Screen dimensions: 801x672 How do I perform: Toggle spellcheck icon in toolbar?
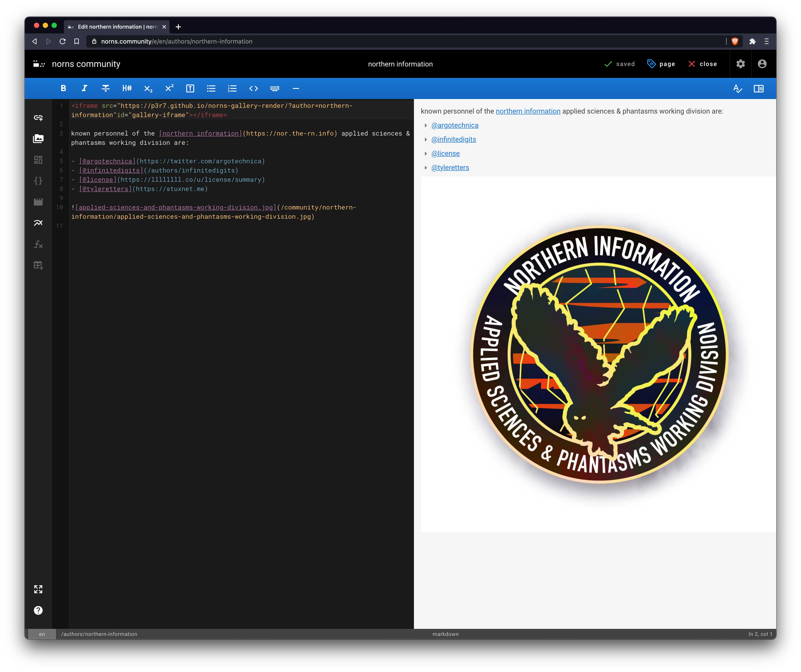click(x=738, y=88)
